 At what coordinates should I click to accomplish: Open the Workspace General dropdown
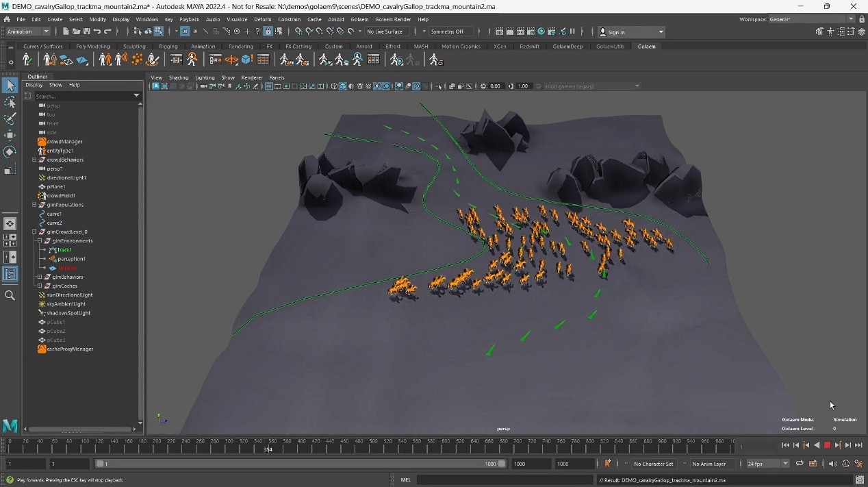[x=812, y=19]
